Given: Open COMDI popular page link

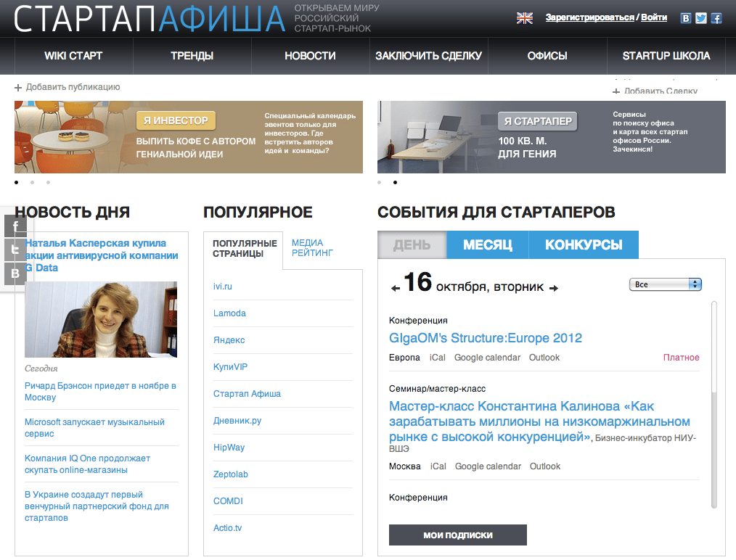Looking at the screenshot, I should pos(228,501).
